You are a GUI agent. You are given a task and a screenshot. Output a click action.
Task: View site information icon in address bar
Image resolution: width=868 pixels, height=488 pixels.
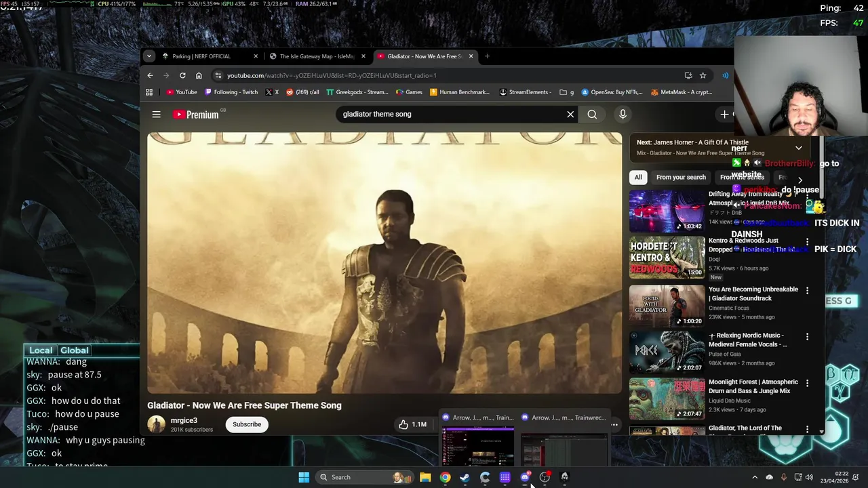tap(218, 75)
